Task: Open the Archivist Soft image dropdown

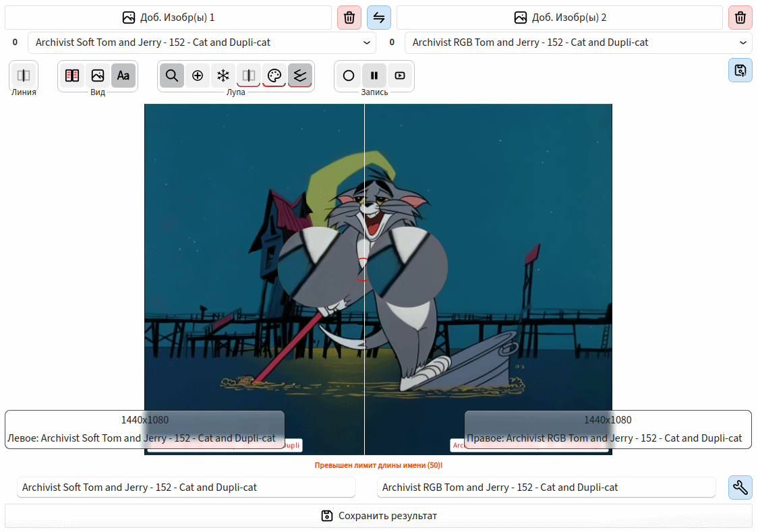Action: (202, 42)
